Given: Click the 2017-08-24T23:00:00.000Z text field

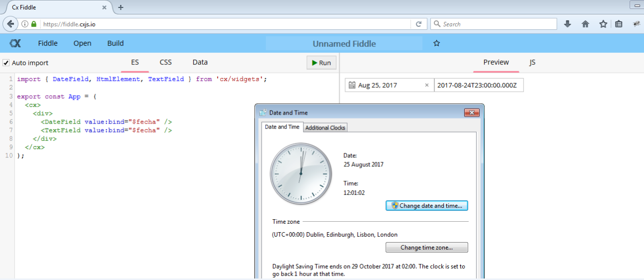Looking at the screenshot, I should click(x=479, y=85).
